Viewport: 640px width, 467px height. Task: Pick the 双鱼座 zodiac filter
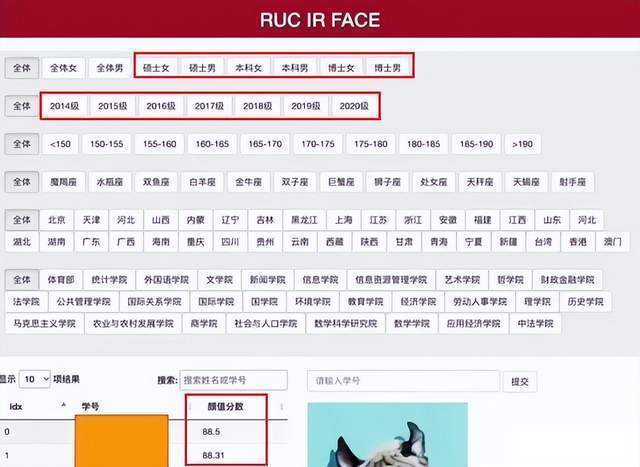[x=156, y=182]
